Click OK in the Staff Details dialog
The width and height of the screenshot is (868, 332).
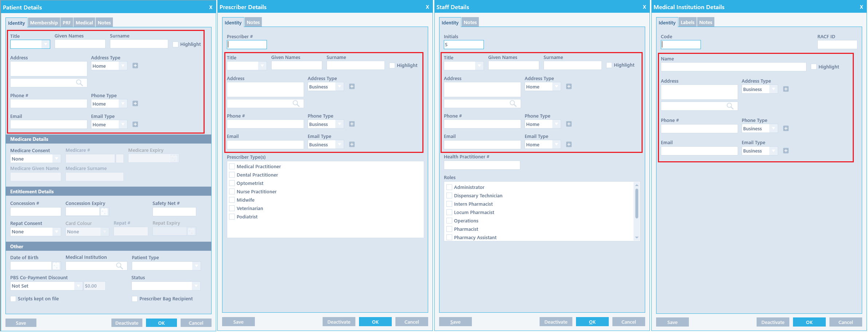592,322
